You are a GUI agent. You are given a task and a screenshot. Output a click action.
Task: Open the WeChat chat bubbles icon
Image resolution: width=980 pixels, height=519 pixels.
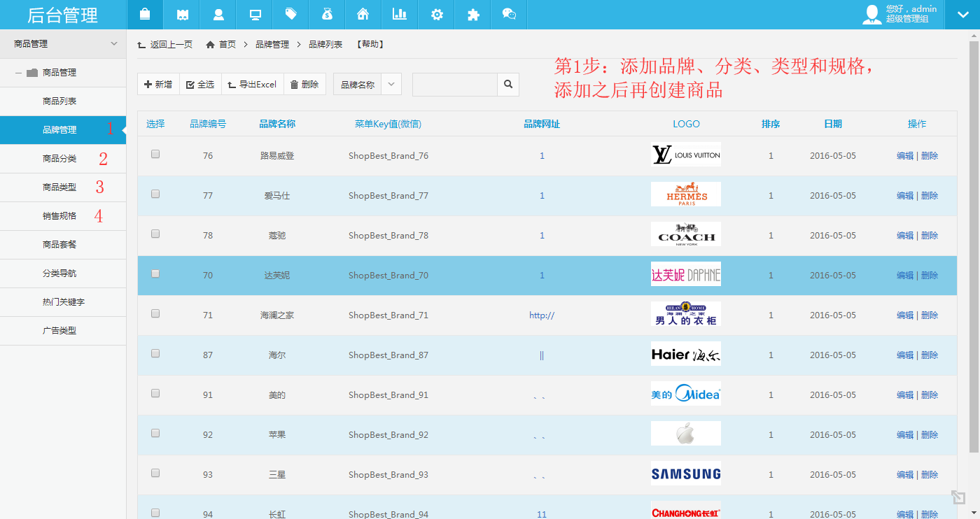point(510,14)
